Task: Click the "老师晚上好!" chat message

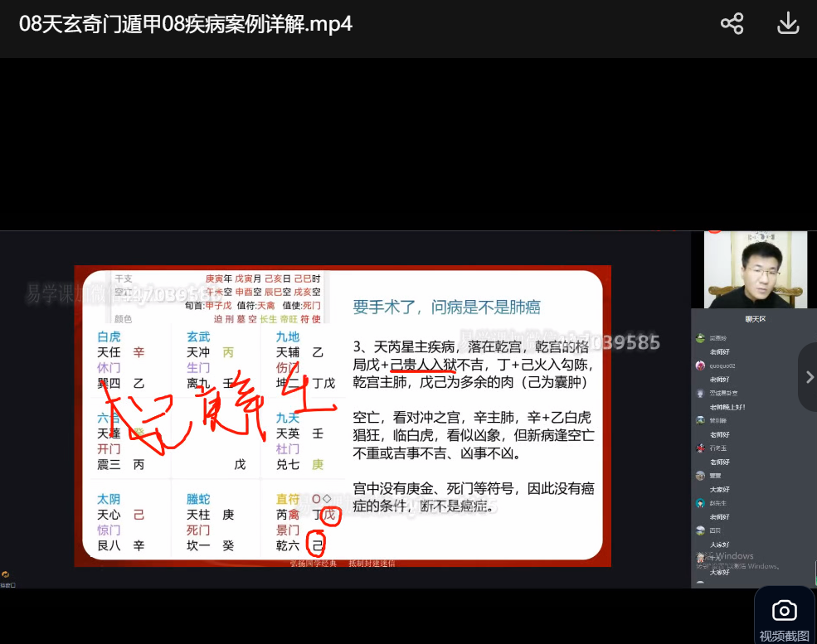Action: click(x=727, y=407)
